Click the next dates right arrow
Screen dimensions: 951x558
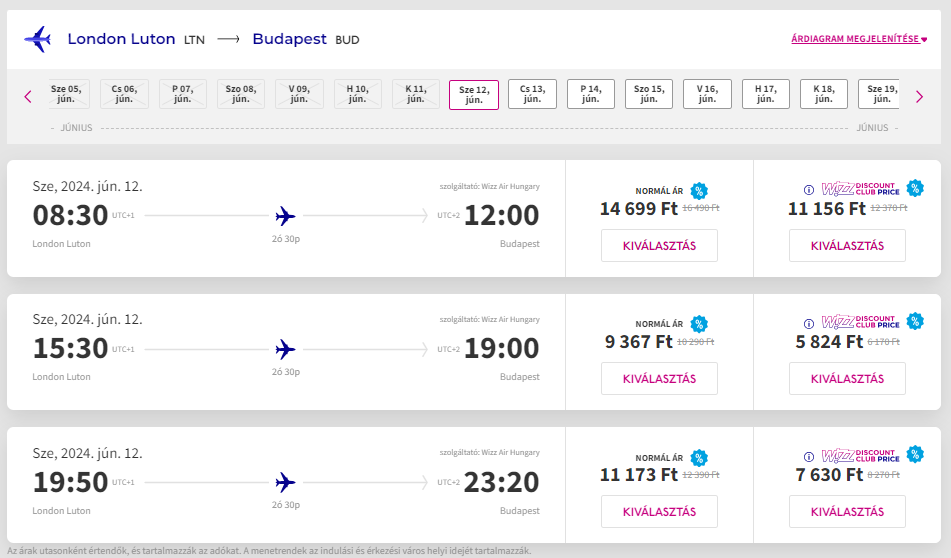tap(919, 96)
